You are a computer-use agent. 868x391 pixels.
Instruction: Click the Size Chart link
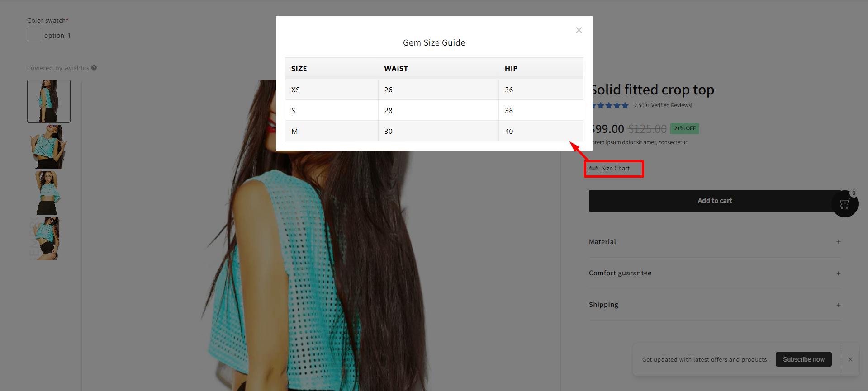tap(615, 169)
